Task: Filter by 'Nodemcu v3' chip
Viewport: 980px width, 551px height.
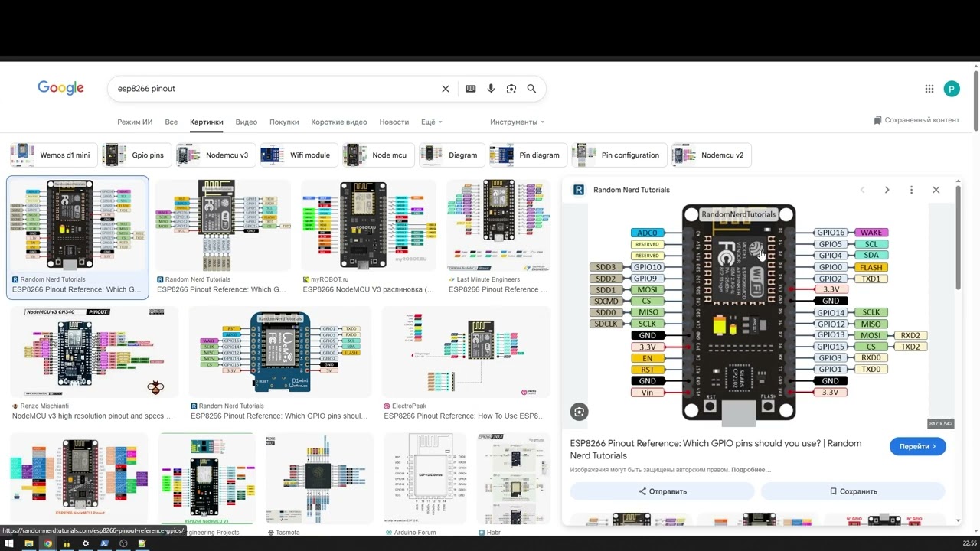Action: coord(216,155)
